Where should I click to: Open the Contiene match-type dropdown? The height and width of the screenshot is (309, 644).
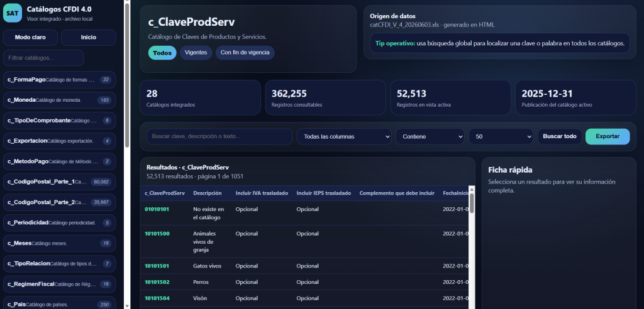point(430,137)
